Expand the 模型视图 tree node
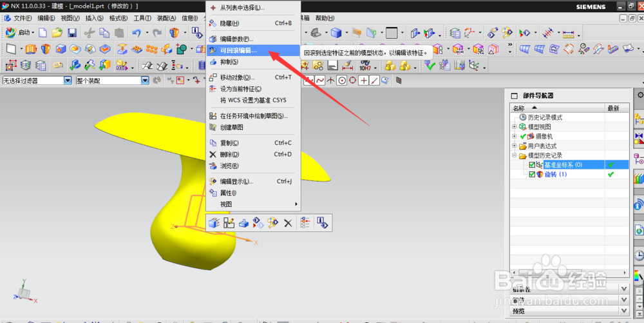The width and height of the screenshot is (644, 323). click(514, 127)
